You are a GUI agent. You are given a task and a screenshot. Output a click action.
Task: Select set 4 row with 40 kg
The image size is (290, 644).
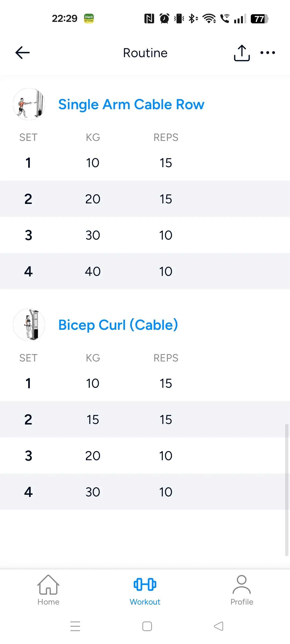(145, 271)
